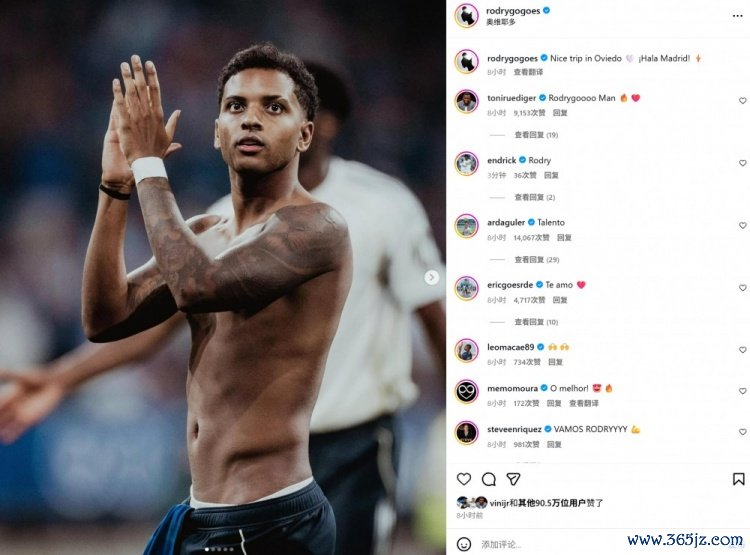Go to next photo with arrow

(431, 277)
